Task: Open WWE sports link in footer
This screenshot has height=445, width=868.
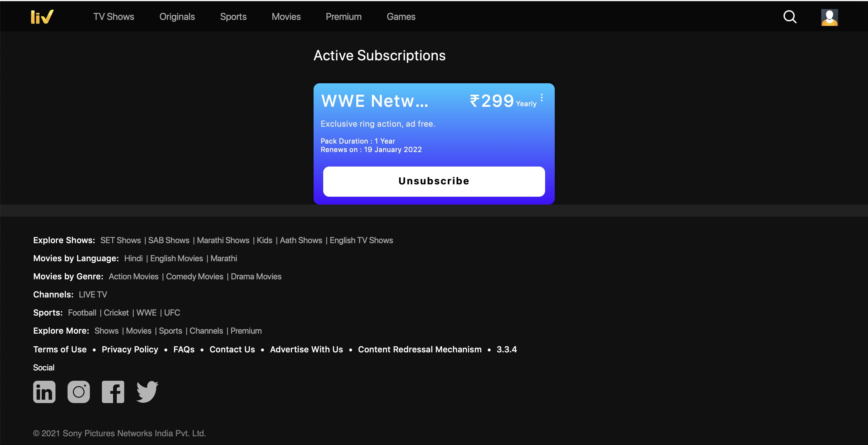Action: click(x=146, y=313)
